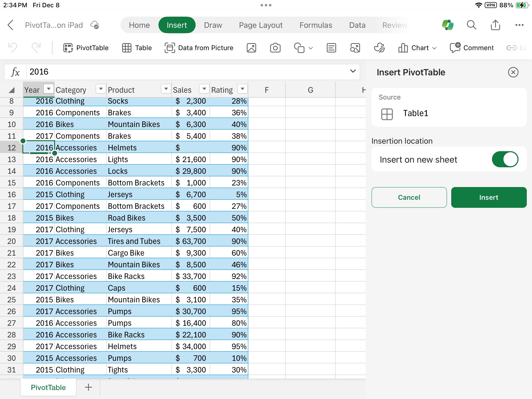Click the Insert button to confirm

pos(488,197)
